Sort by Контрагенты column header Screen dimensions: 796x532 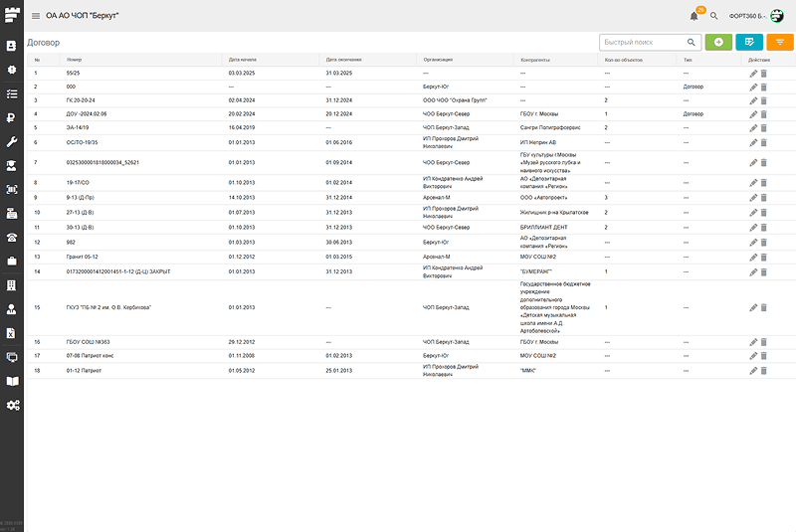point(535,60)
